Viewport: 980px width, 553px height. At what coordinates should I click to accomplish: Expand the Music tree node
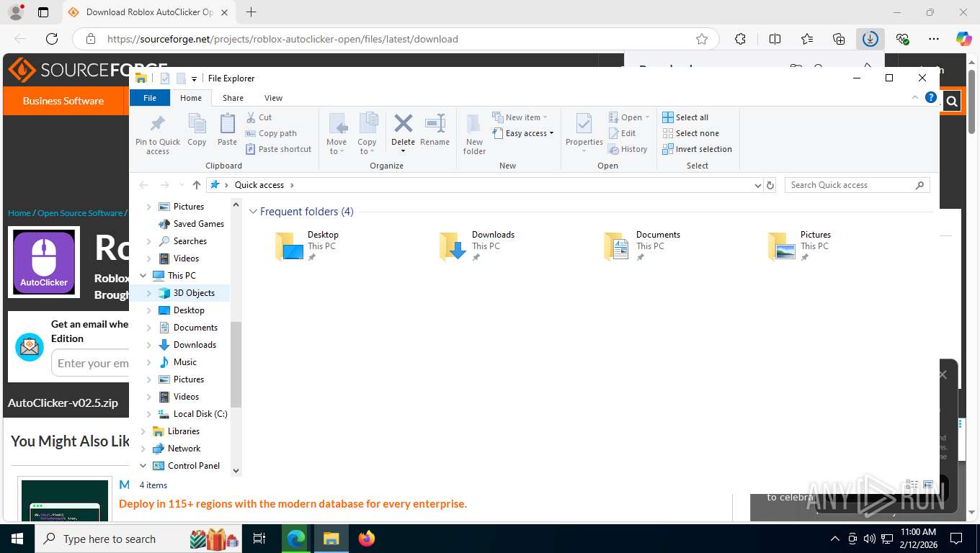pos(149,362)
